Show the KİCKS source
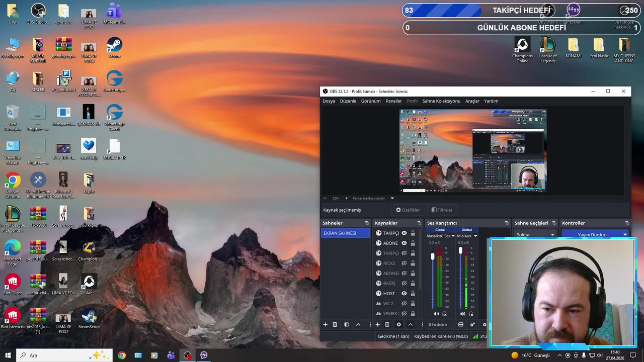Screen dimensions: 644x362 click(x=404, y=263)
